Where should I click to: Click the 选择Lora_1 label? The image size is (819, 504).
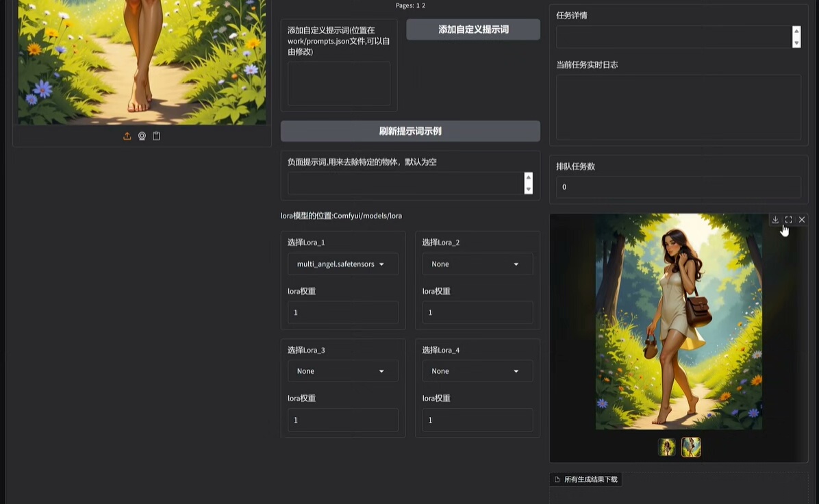click(306, 242)
